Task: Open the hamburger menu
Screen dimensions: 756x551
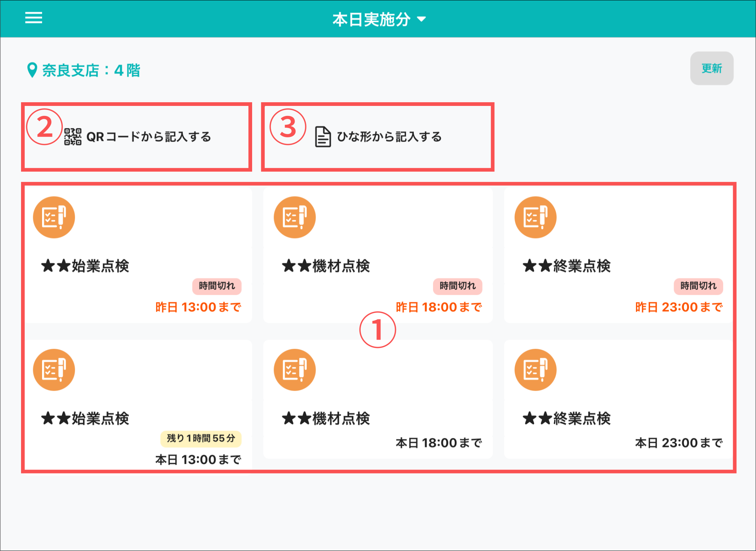Action: pyautogui.click(x=34, y=17)
